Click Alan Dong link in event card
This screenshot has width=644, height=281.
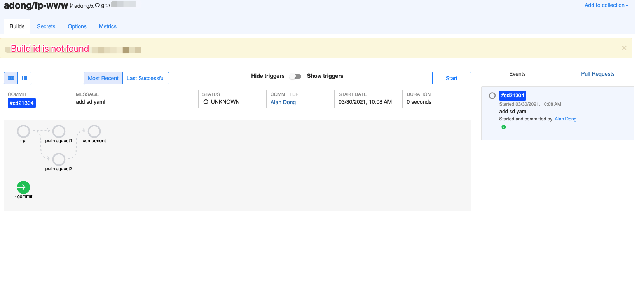tap(565, 119)
